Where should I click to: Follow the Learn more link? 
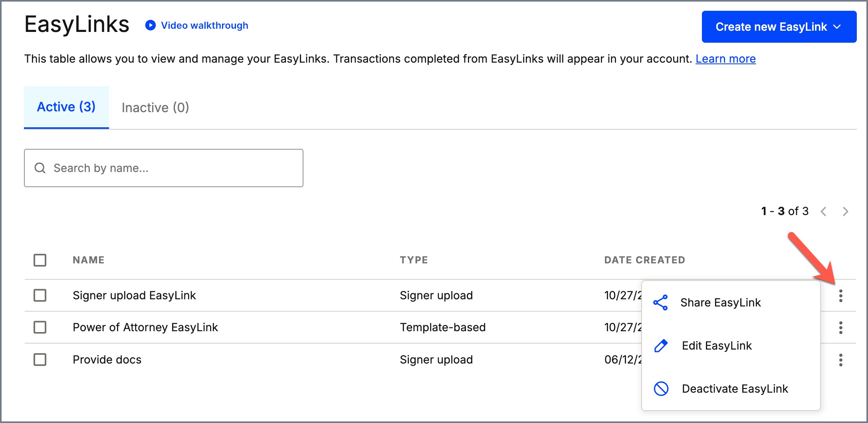(725, 59)
